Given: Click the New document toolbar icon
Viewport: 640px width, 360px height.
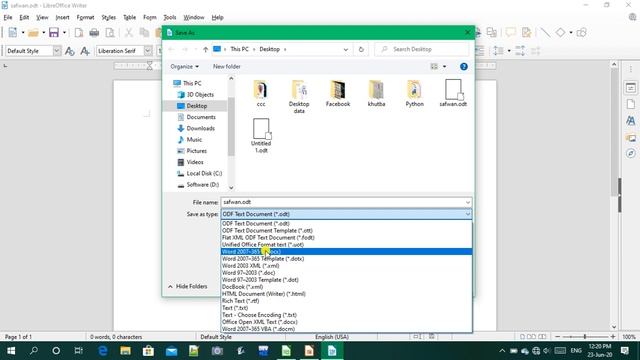Looking at the screenshot, I should 13,33.
